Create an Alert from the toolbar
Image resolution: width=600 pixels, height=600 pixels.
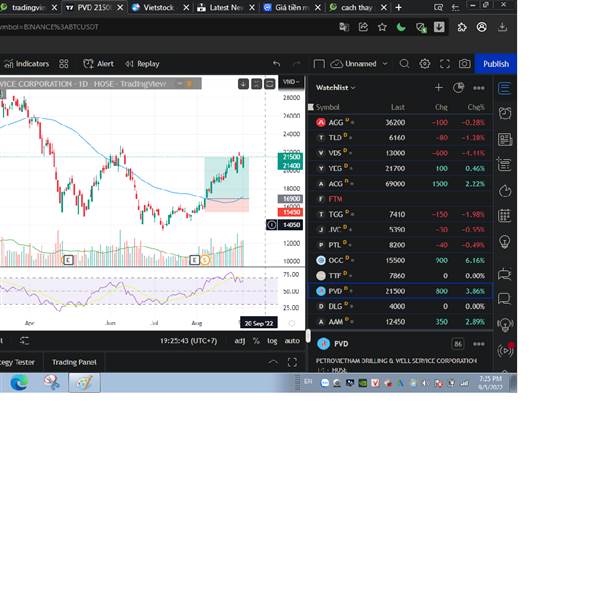(x=98, y=64)
